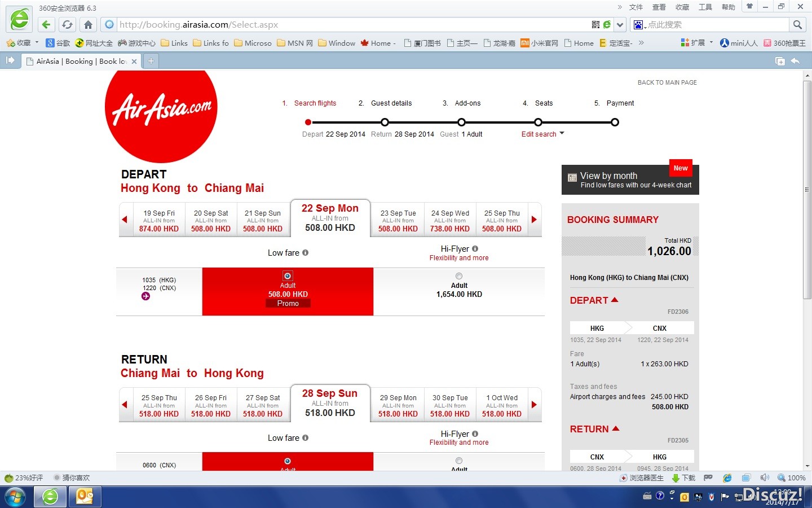
Task: Select 24 Sep Wed 738.00 HKD date tab
Action: coord(450,221)
